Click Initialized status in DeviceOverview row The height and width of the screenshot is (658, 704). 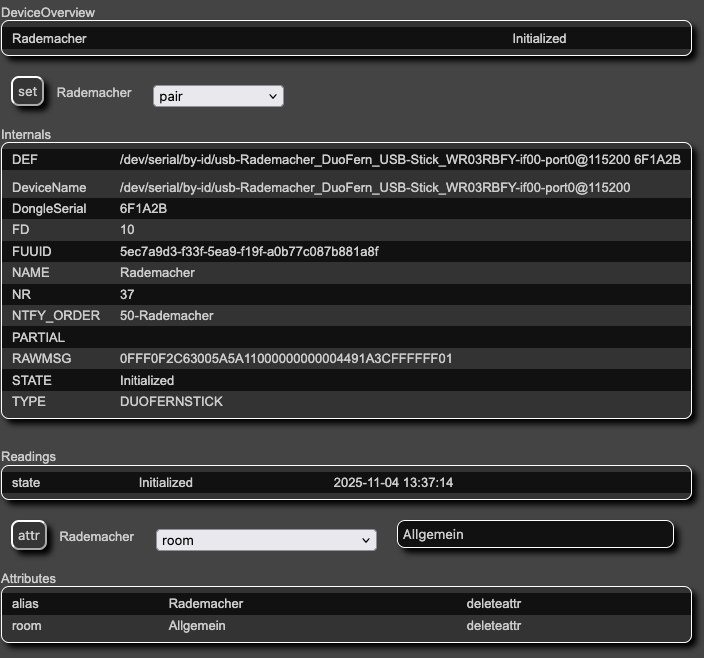click(539, 39)
